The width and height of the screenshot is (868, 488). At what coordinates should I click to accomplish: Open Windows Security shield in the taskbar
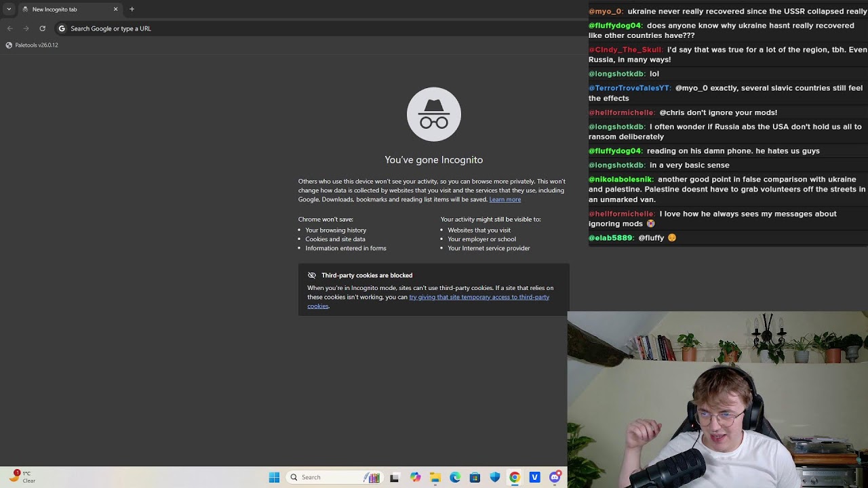coord(495,477)
